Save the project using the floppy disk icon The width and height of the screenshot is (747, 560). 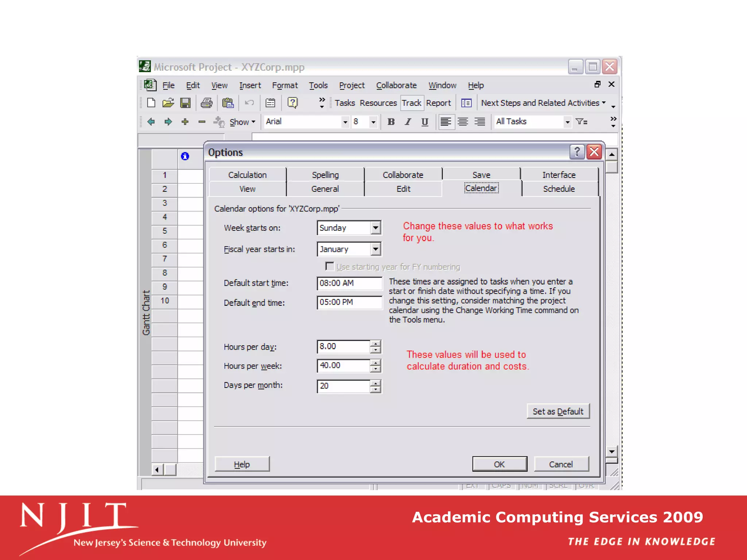185,103
